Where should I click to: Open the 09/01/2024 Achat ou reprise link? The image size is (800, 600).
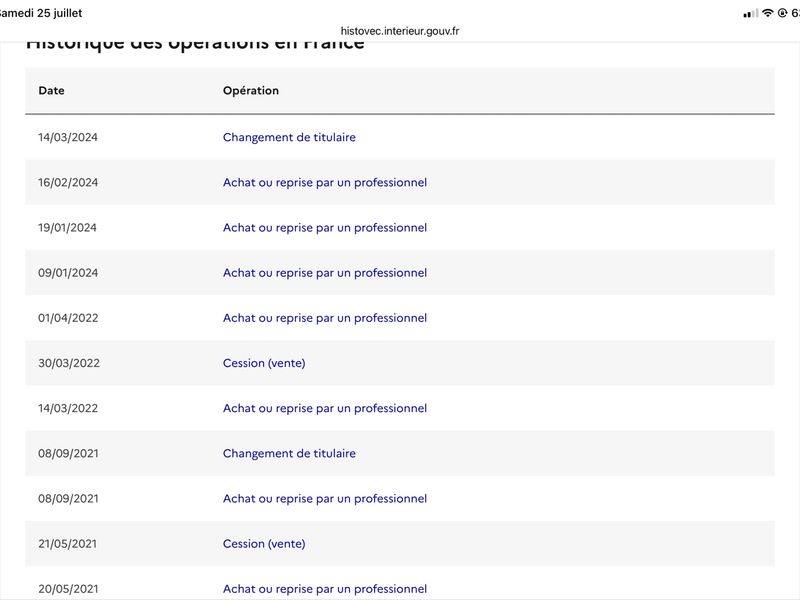coord(325,273)
